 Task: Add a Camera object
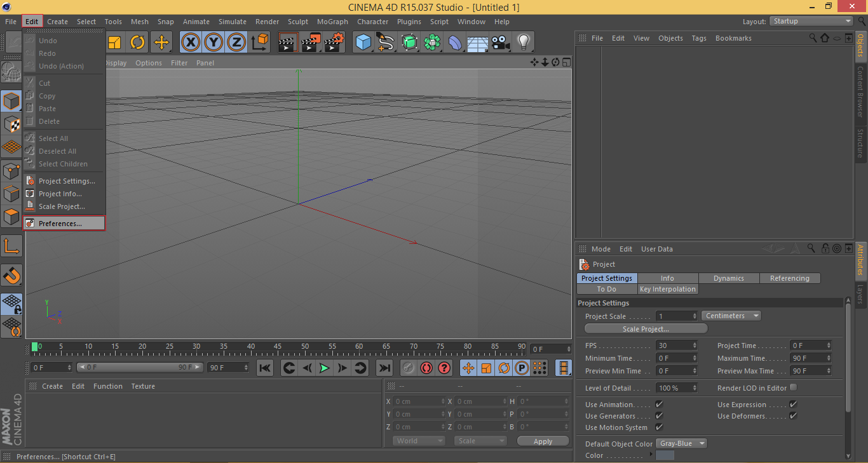500,43
